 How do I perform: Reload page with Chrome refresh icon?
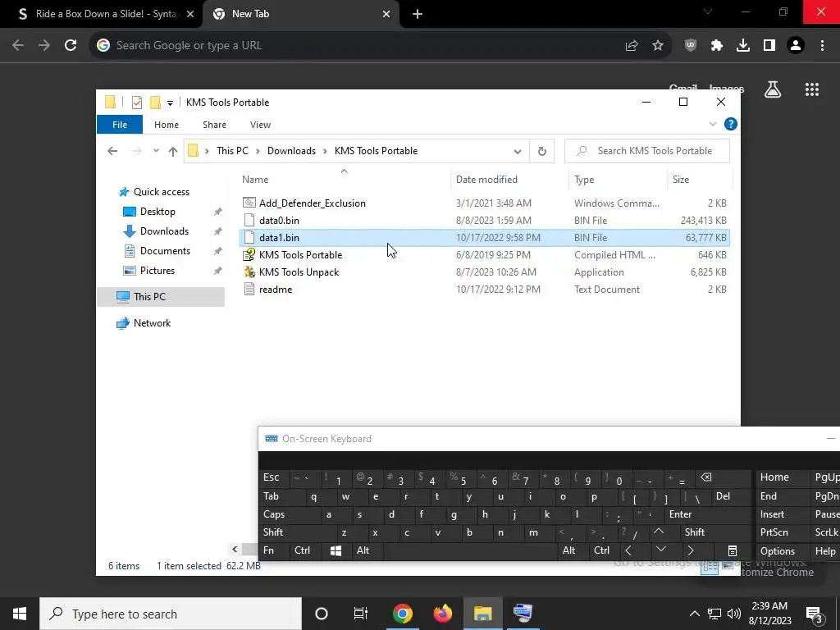pos(71,45)
